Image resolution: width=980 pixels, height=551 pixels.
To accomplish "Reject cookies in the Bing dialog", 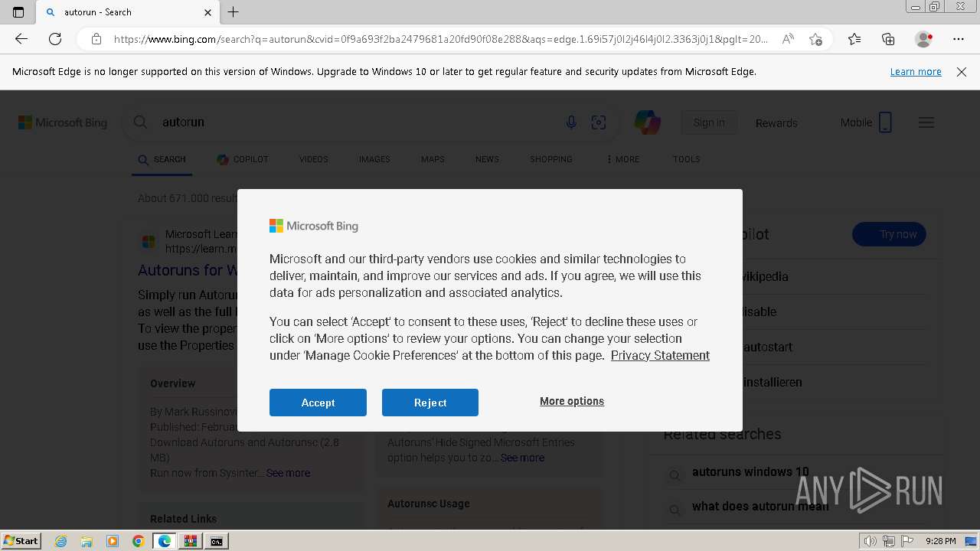I will [x=430, y=403].
